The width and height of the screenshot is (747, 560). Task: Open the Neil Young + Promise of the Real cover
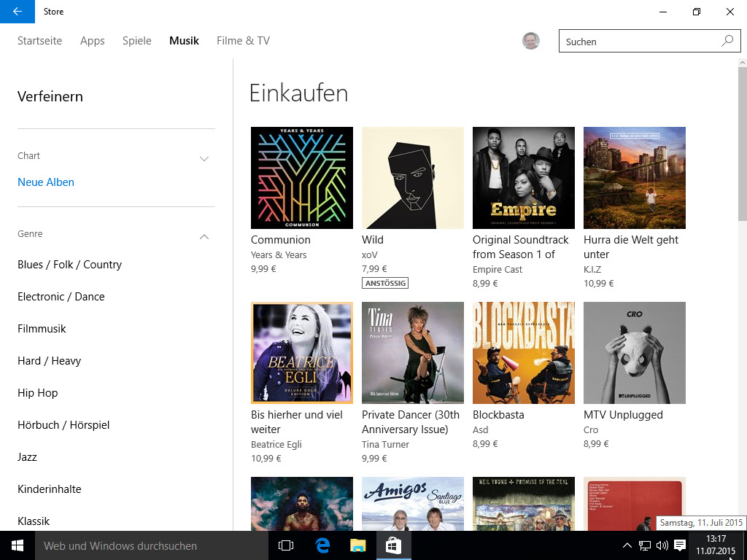pyautogui.click(x=524, y=504)
